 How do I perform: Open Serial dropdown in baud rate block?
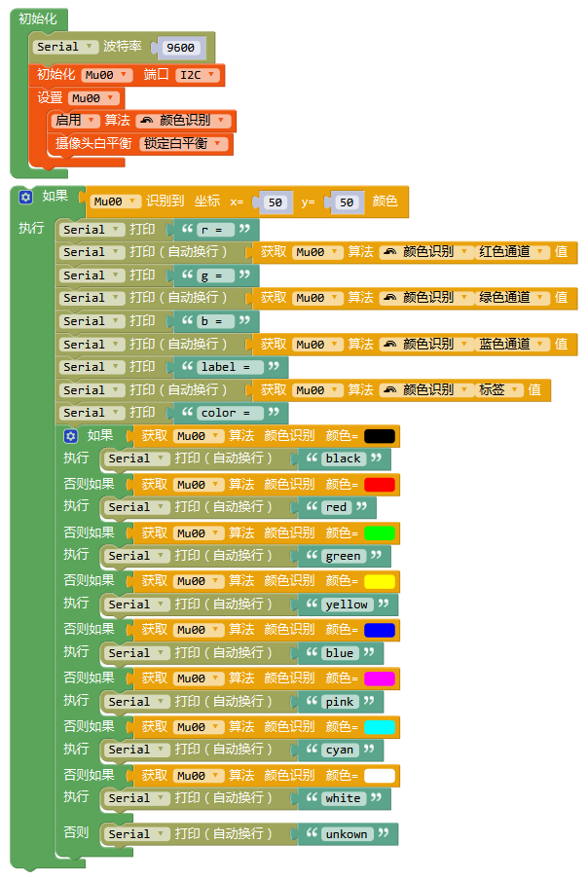pos(65,47)
